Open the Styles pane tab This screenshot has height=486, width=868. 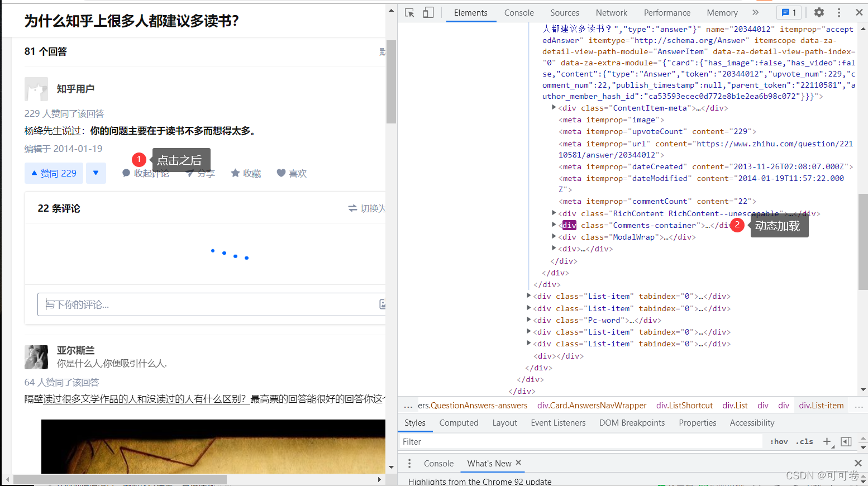(415, 423)
